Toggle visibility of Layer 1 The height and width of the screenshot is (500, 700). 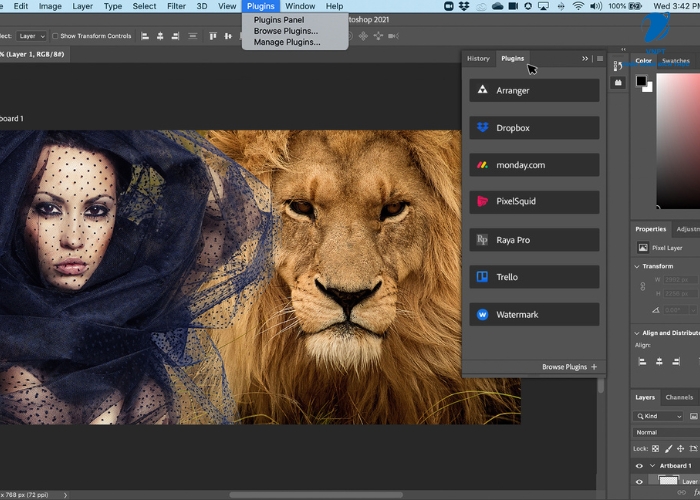639,482
